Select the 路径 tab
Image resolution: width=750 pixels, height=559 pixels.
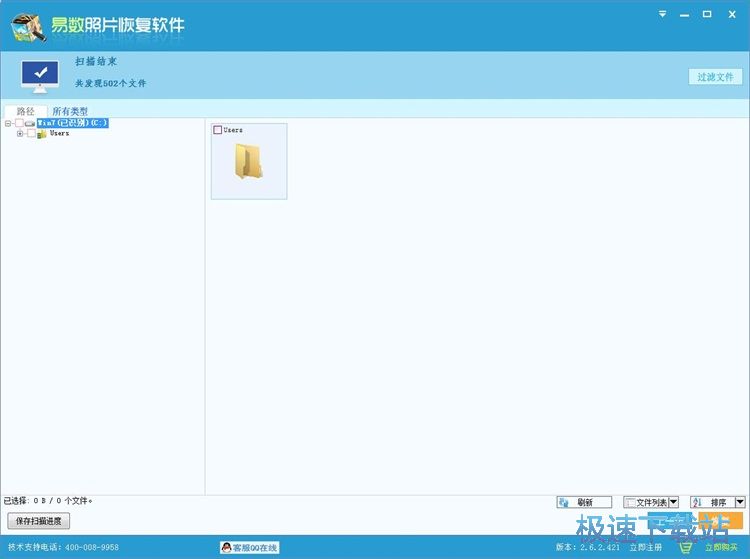click(x=25, y=111)
